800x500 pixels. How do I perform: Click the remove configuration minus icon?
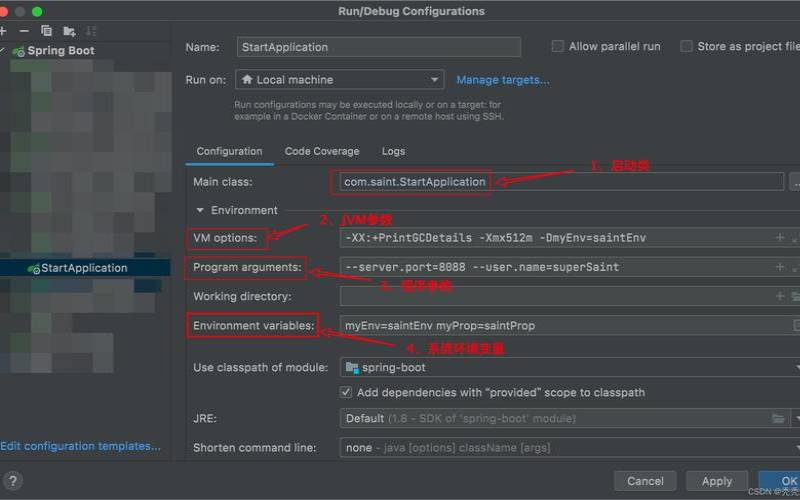pyautogui.click(x=24, y=31)
